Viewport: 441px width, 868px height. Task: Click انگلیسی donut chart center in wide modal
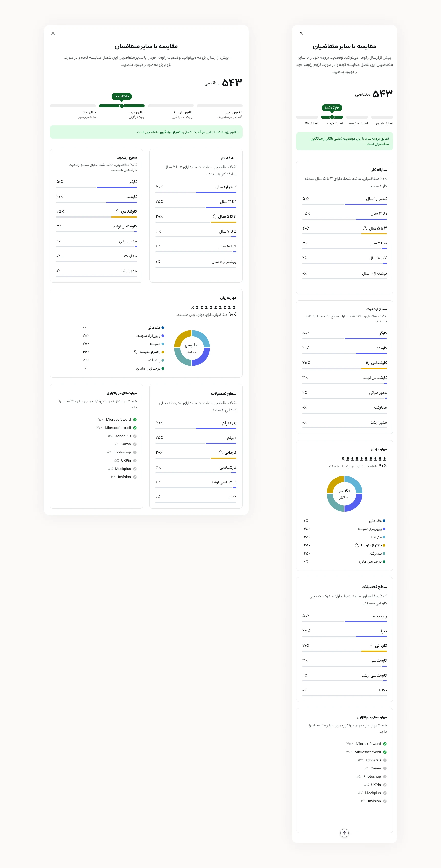point(192,348)
